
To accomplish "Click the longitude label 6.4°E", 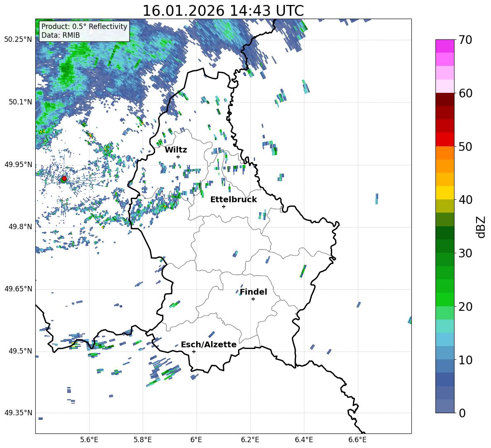I will (x=304, y=440).
